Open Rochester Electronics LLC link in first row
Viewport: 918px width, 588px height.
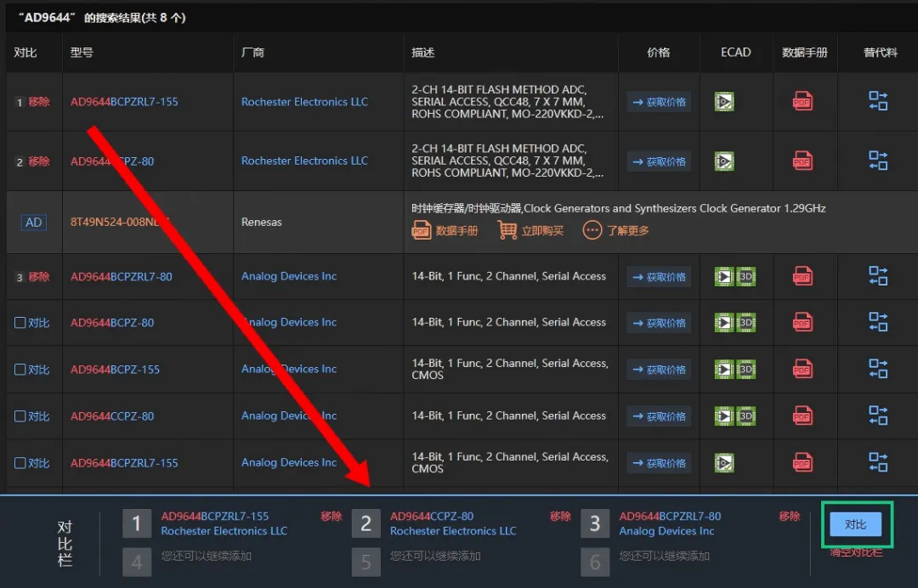click(x=304, y=102)
